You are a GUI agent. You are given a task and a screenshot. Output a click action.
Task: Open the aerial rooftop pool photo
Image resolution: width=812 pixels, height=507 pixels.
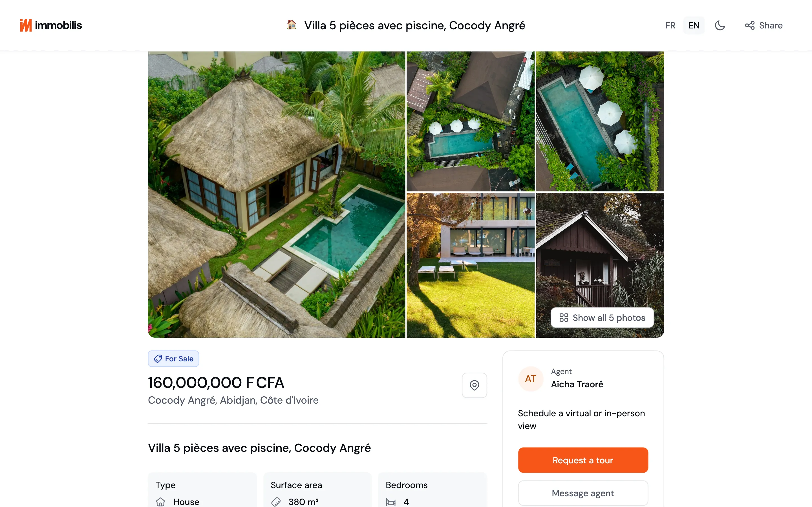coord(470,121)
